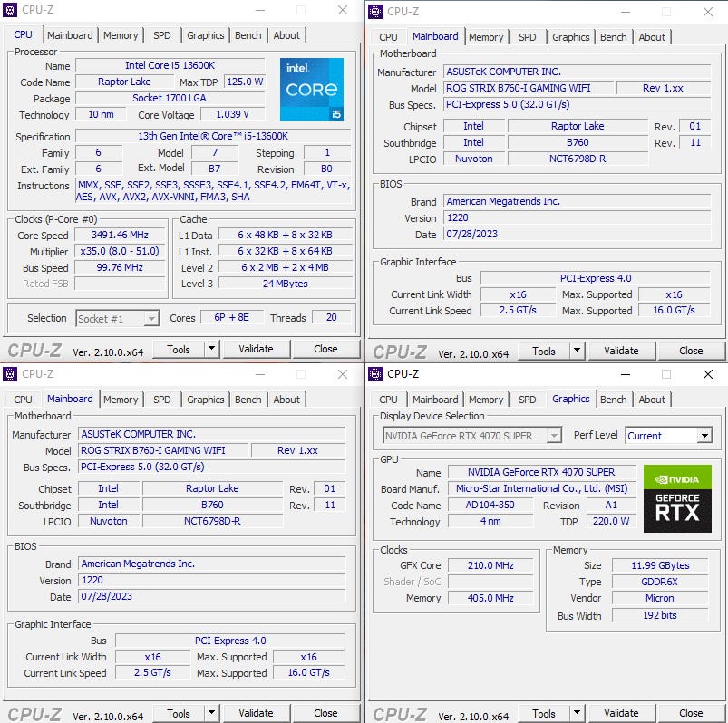Click the NVIDIA GeForce RTX logo
Screen dimensions: 728x723
pyautogui.click(x=677, y=498)
